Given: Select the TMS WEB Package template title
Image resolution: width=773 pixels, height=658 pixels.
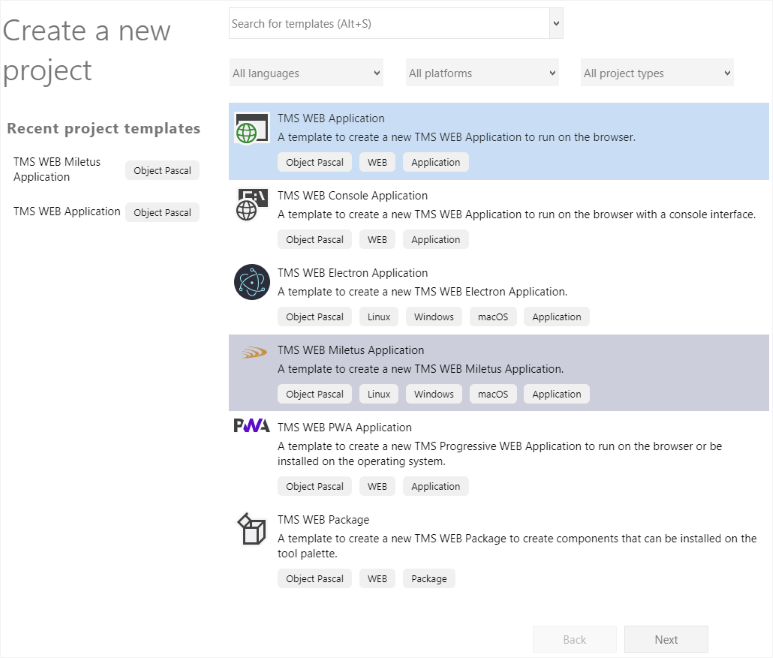Looking at the screenshot, I should (323, 519).
